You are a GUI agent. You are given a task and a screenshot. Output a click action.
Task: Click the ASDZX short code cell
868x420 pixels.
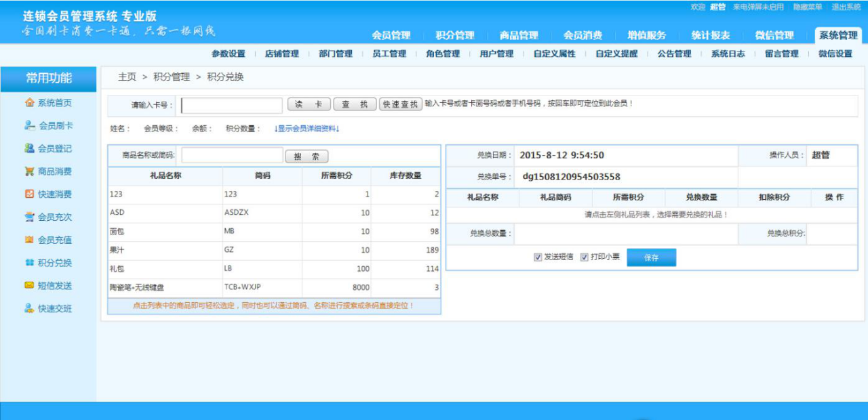click(x=262, y=213)
